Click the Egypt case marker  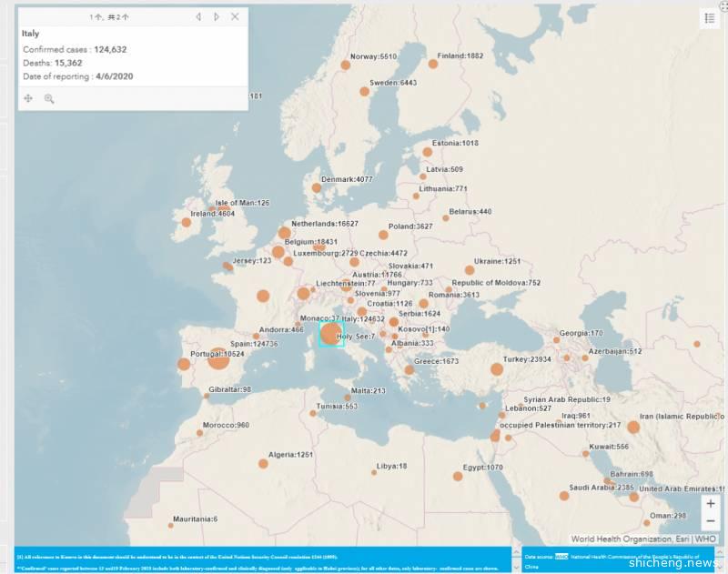pyautogui.click(x=458, y=476)
